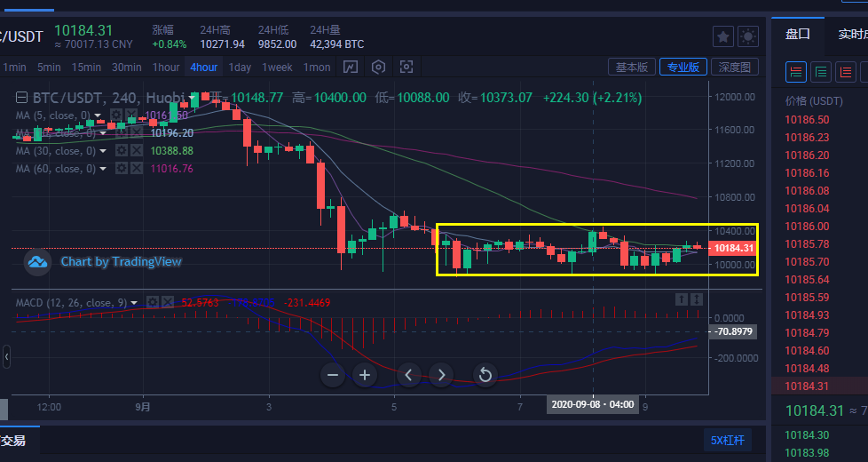Screen dimensions: 868x462
Task: Click sell price 10186.50 in order book
Action: pos(807,120)
